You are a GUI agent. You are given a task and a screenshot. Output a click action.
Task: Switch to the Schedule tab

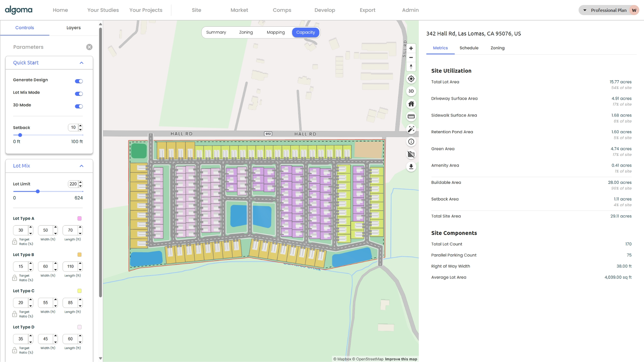pyautogui.click(x=469, y=48)
